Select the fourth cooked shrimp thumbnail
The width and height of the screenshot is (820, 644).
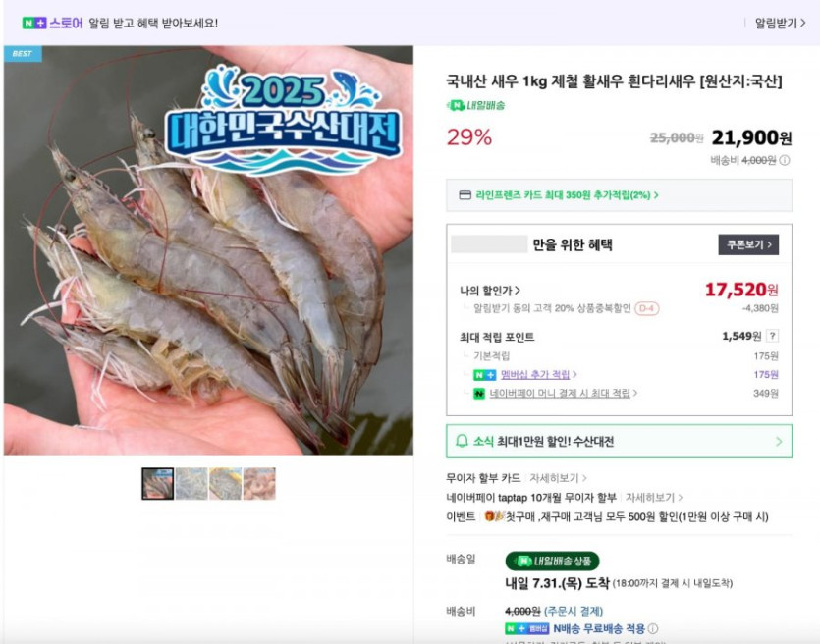[x=259, y=484]
